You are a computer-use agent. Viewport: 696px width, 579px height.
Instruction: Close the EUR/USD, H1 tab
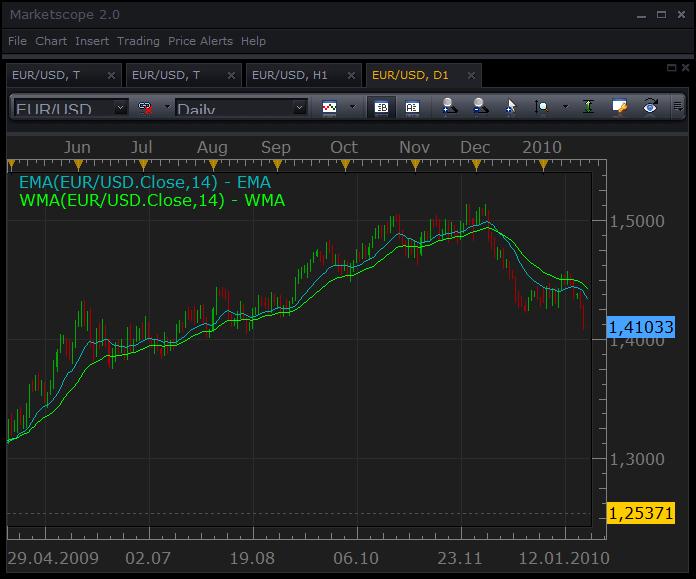(351, 76)
